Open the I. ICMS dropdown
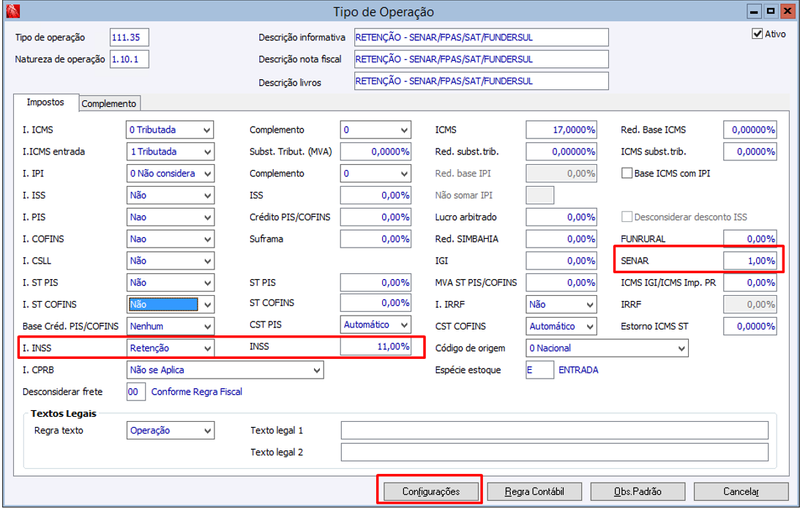 (x=170, y=130)
